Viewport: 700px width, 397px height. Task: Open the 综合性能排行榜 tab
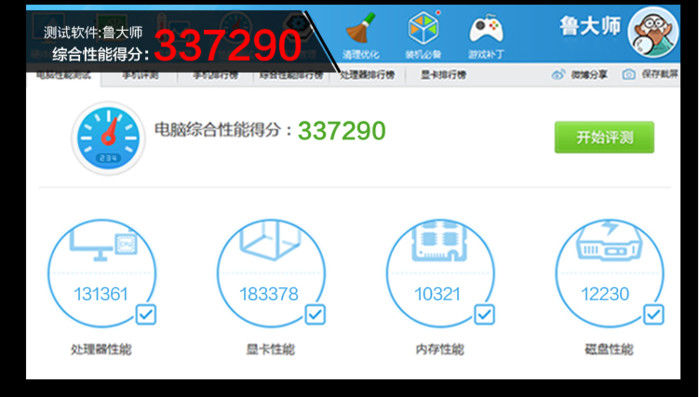[291, 75]
